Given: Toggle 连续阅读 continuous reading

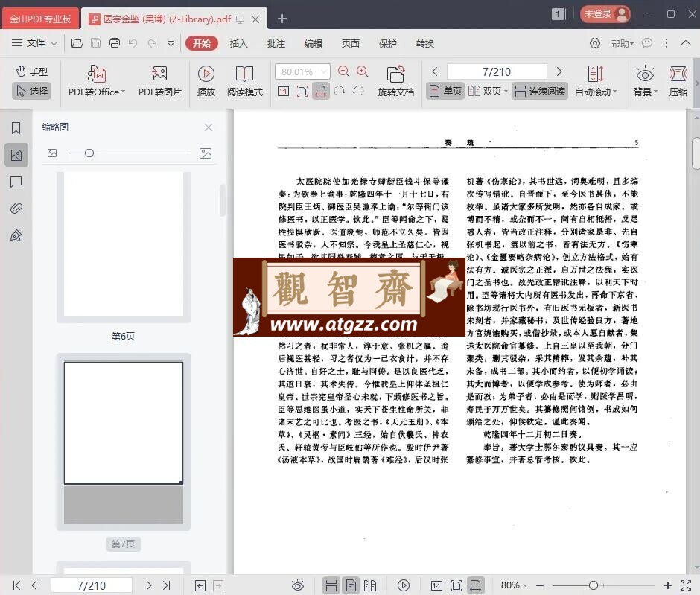Looking at the screenshot, I should click(540, 91).
